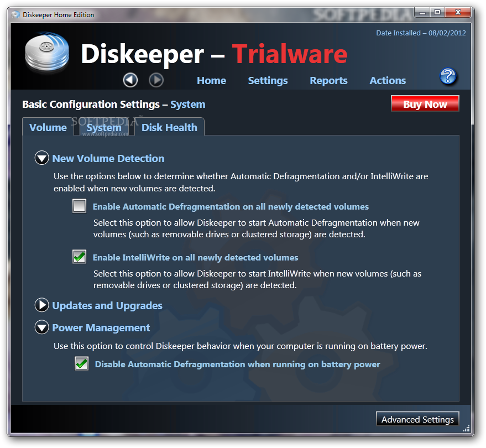Image resolution: width=486 pixels, height=448 pixels.
Task: Click the System link in page title
Action: (188, 105)
